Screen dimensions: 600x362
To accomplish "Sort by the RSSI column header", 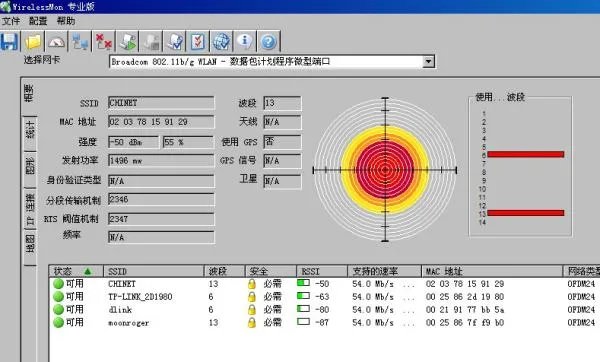I will [322, 271].
